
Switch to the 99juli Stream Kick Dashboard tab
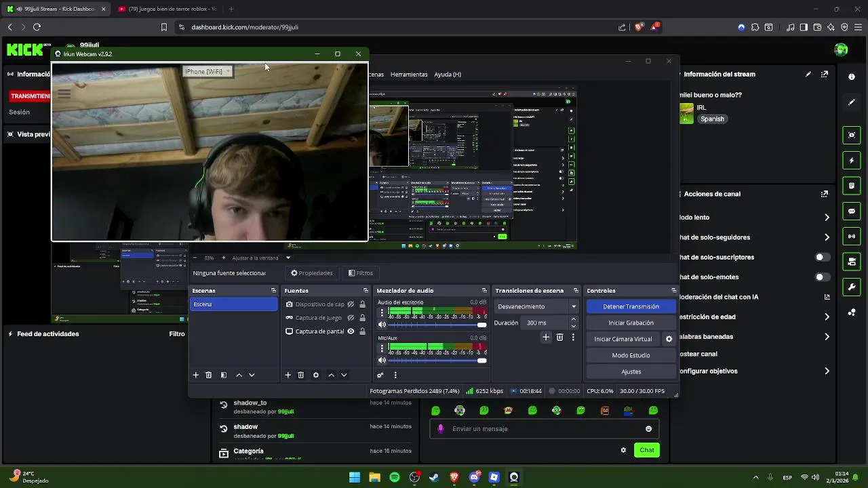tap(56, 9)
